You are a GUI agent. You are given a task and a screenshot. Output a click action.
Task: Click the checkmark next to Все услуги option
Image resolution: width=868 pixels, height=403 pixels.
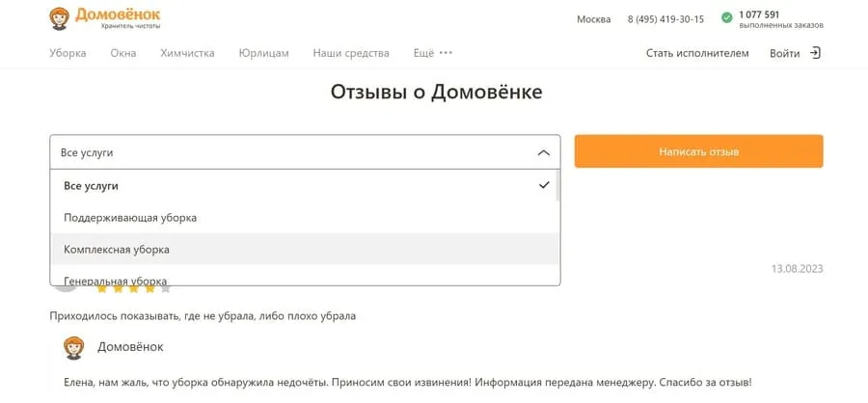[544, 185]
